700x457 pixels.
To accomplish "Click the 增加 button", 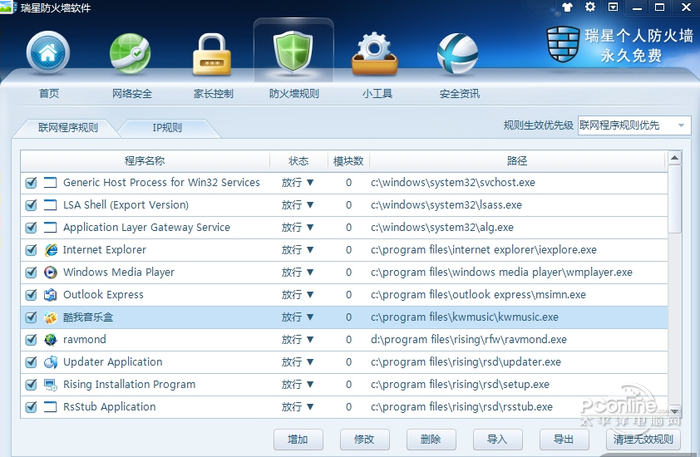I will 298,440.
